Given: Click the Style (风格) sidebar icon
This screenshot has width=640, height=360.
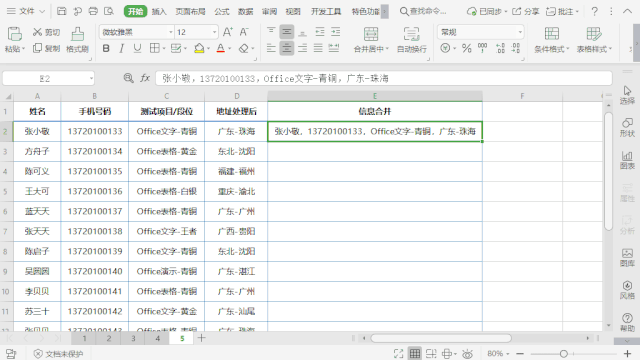Looking at the screenshot, I should pos(627,290).
